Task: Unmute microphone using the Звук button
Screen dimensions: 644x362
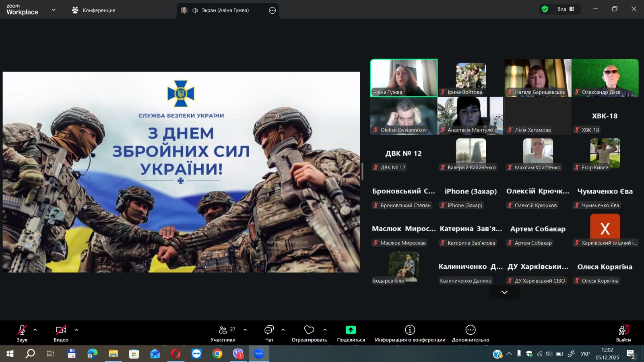Action: pyautogui.click(x=22, y=330)
